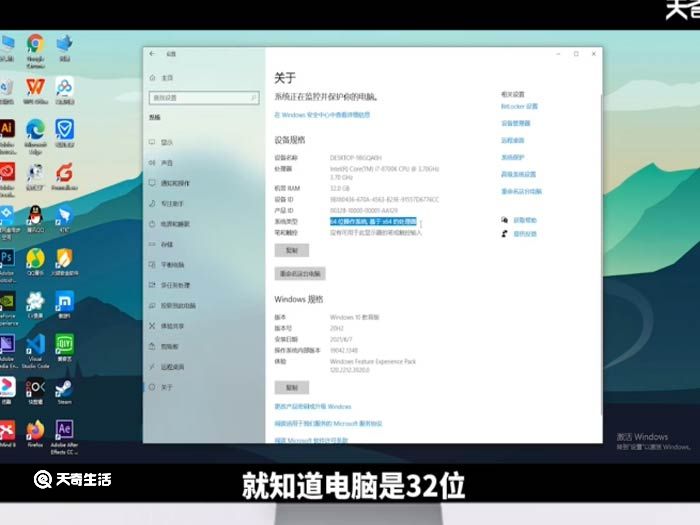Click 重命名这台电脑 gray button
The width and height of the screenshot is (700, 525).
coord(300,274)
